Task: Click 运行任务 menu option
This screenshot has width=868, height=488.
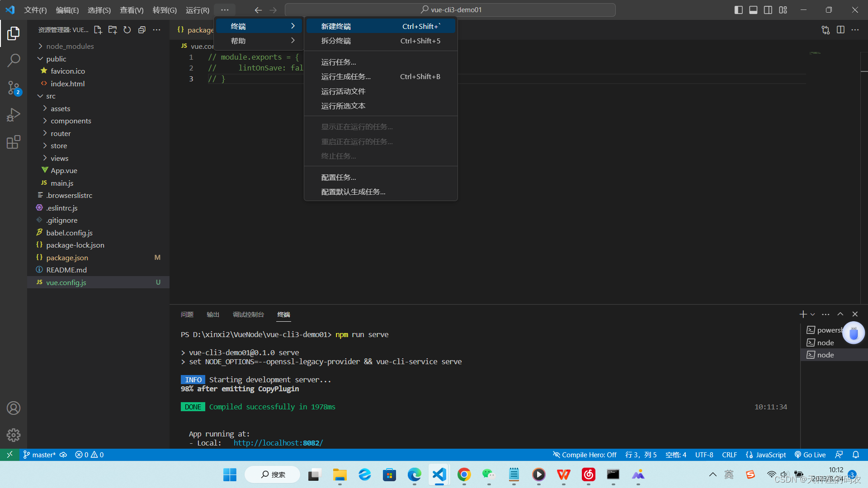Action: click(x=339, y=61)
